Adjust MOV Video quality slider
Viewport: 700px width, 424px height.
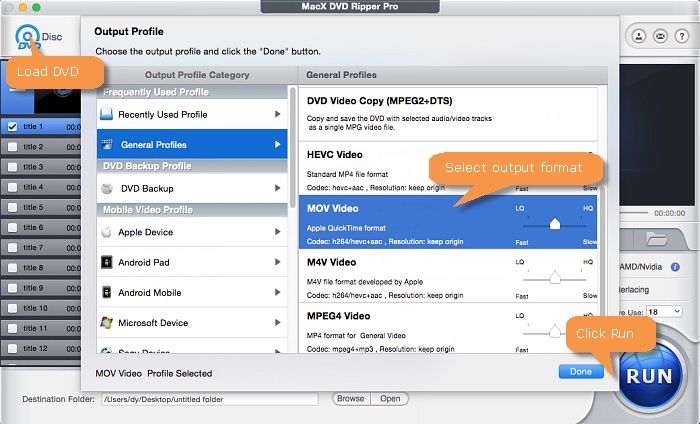point(554,224)
